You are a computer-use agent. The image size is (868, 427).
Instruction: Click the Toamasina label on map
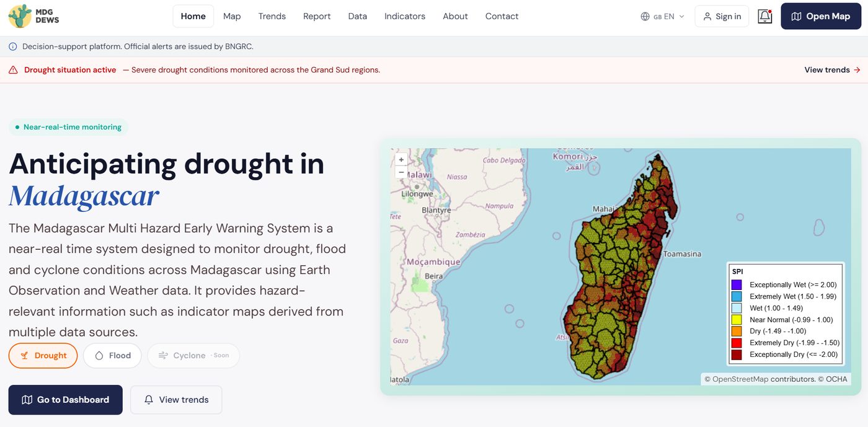point(682,254)
